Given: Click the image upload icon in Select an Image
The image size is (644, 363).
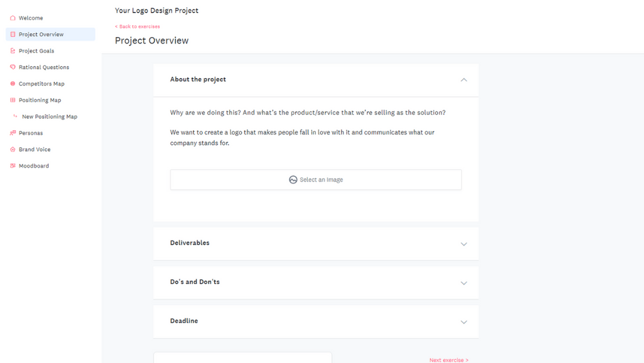Looking at the screenshot, I should tap(293, 180).
